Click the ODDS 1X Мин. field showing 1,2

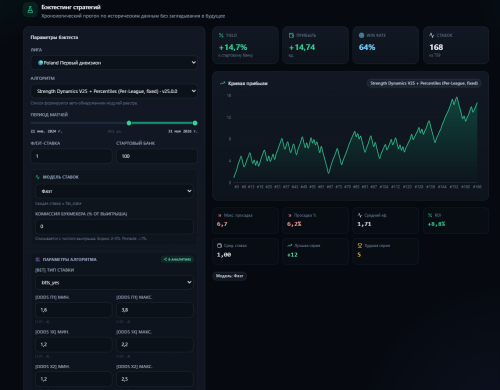click(x=73, y=345)
